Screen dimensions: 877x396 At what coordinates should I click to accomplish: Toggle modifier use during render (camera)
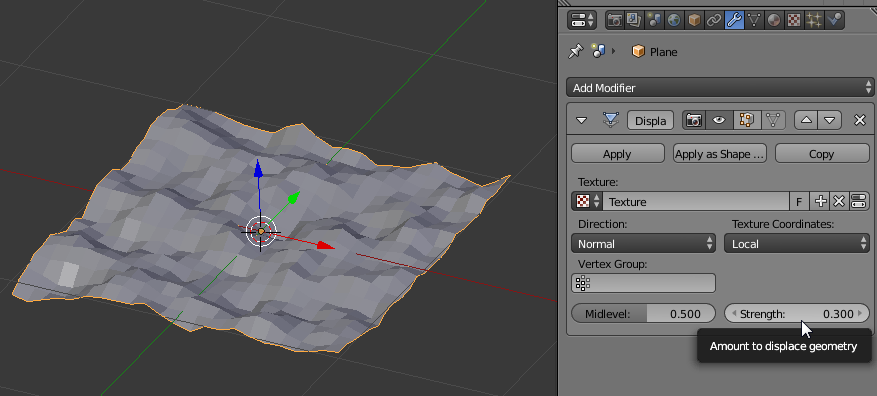point(694,120)
